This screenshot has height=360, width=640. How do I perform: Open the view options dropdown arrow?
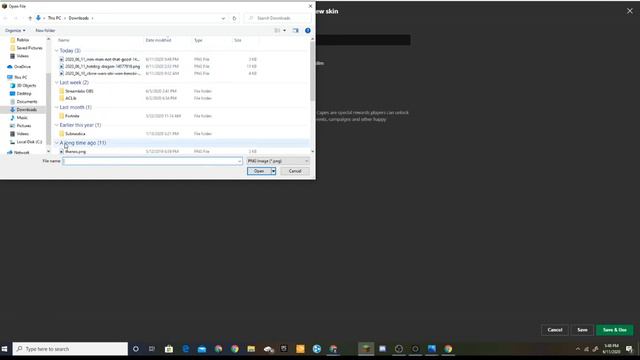(284, 30)
